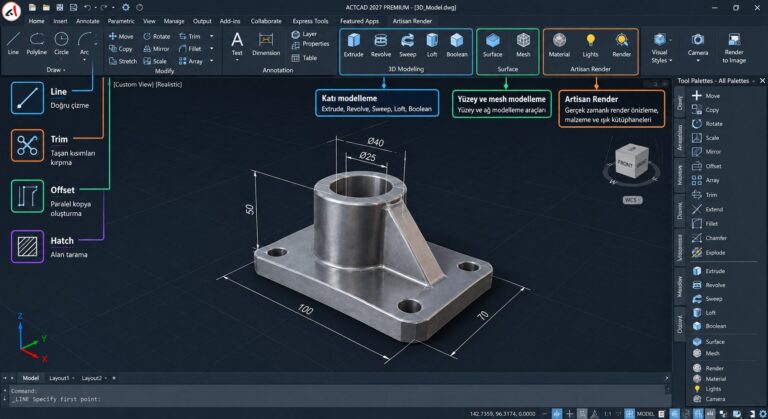
Task: Switch to the Annotate ribbon tab
Action: [x=88, y=21]
